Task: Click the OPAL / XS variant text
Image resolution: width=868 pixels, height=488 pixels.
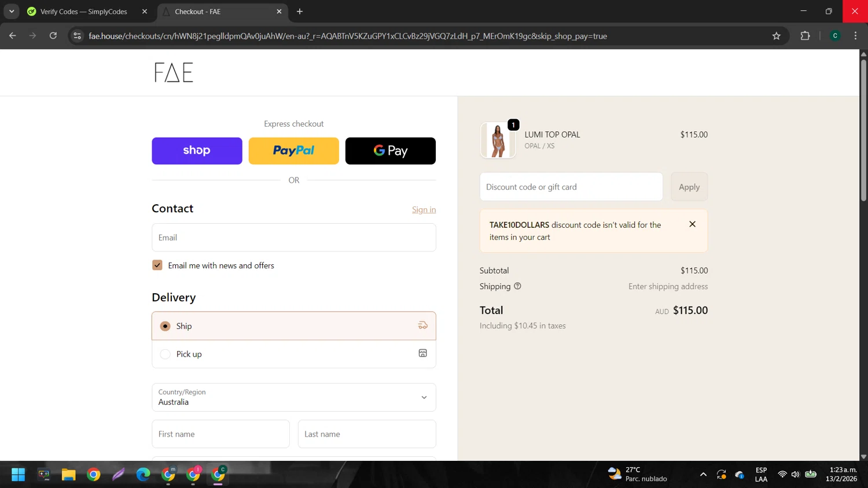Action: coord(539,146)
